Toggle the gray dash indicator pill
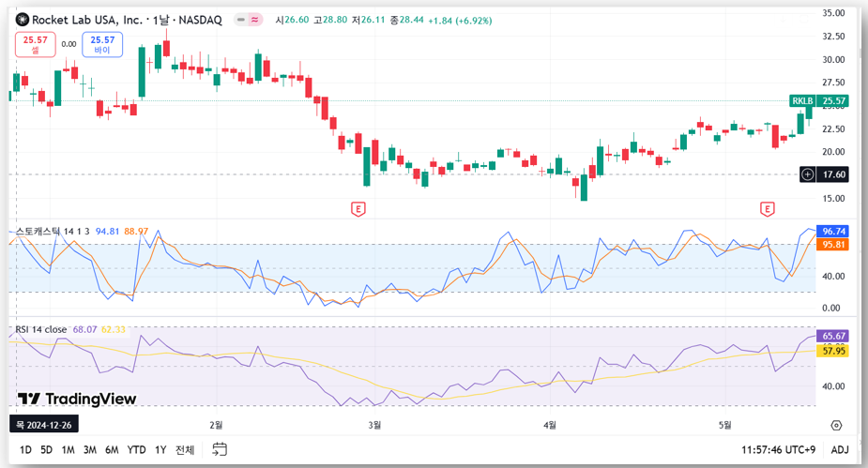 tap(241, 20)
